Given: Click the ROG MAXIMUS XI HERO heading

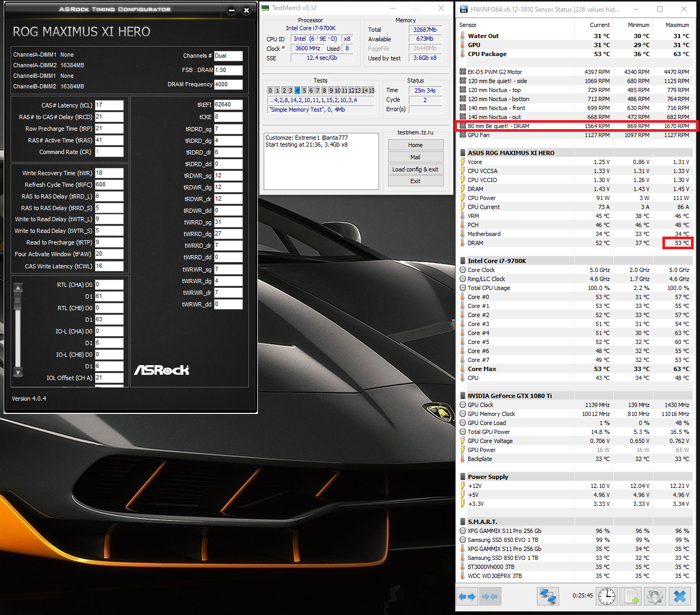Looking at the screenshot, I should click(82, 32).
